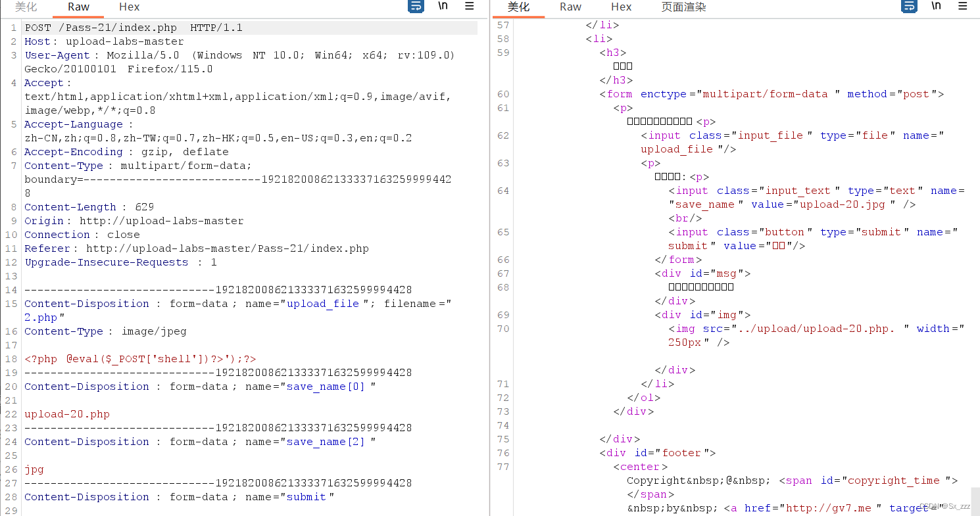Viewport: 980px width, 516px height.
Task: Click href http://gv7.me in response
Action: click(829, 508)
